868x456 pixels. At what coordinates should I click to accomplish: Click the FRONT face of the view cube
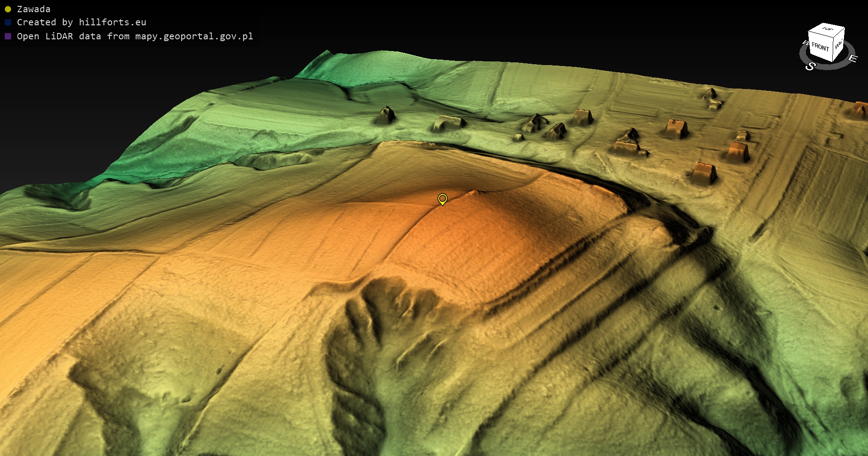coord(820,47)
